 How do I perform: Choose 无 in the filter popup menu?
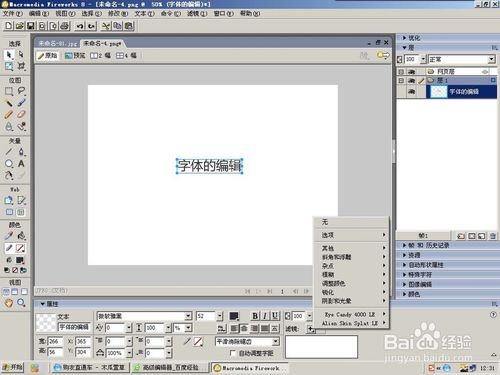click(351, 222)
